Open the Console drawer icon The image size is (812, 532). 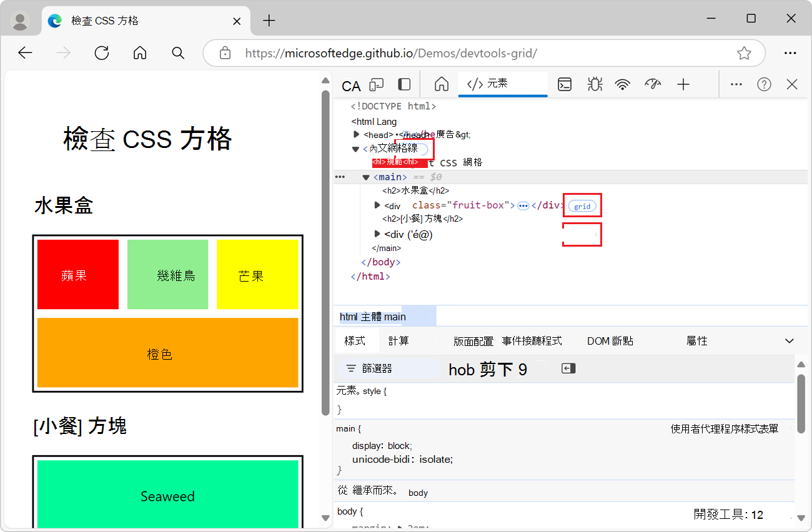pyautogui.click(x=565, y=83)
